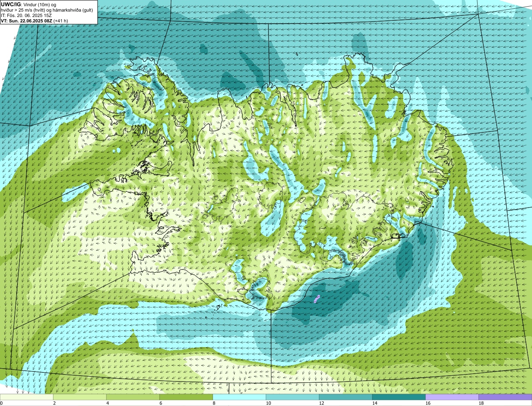Click the legend scale label '18'

pyautogui.click(x=481, y=403)
